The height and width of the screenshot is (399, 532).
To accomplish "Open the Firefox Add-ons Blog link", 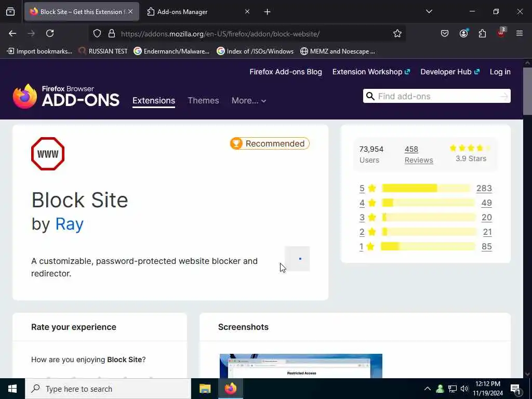I will tap(286, 72).
